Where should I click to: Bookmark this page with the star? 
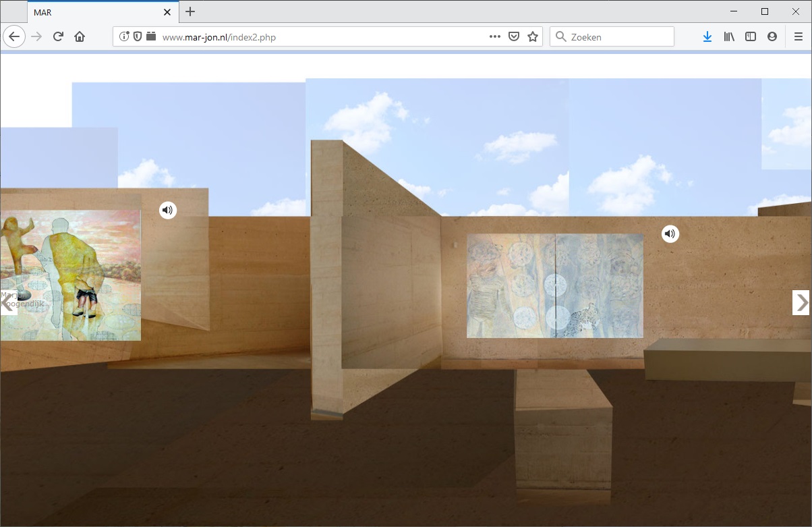click(533, 37)
